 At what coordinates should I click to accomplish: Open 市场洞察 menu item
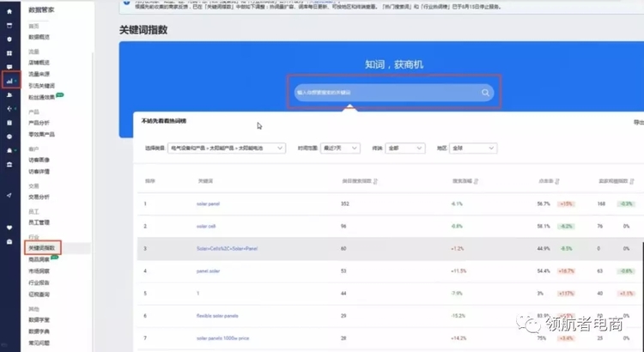tap(39, 271)
